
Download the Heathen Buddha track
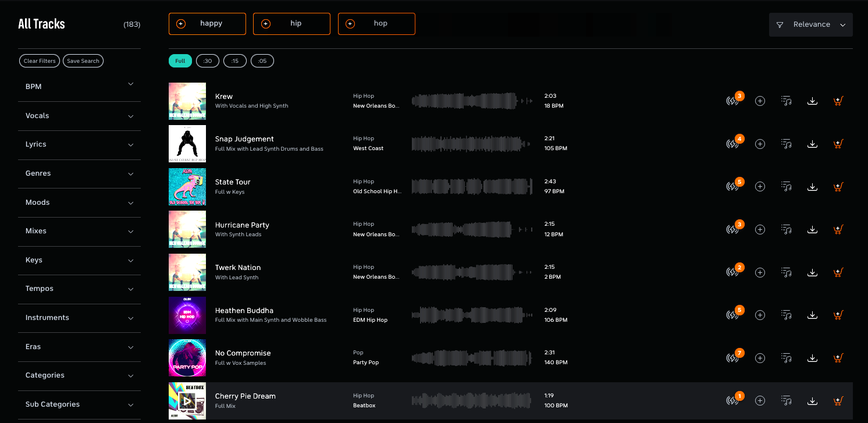click(812, 315)
